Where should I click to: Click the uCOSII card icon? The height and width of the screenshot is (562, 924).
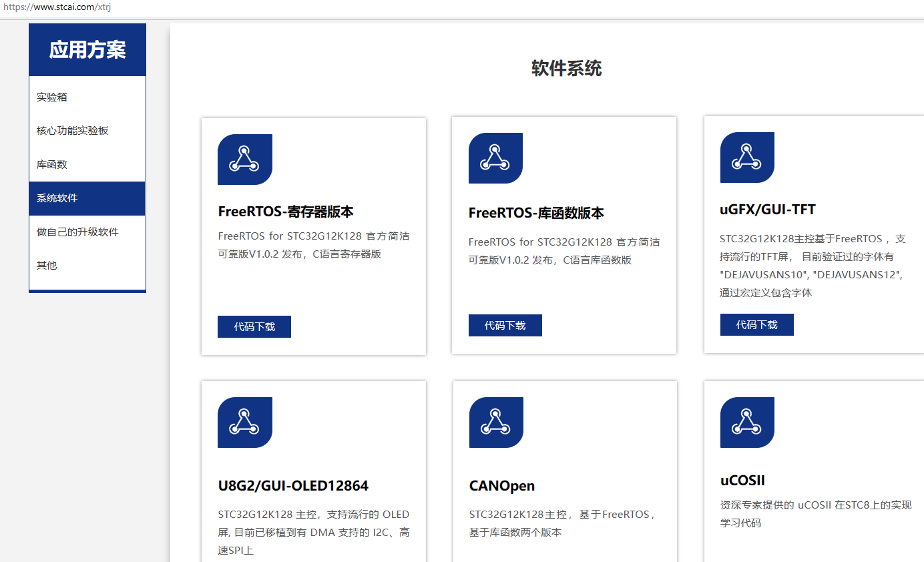point(747,423)
